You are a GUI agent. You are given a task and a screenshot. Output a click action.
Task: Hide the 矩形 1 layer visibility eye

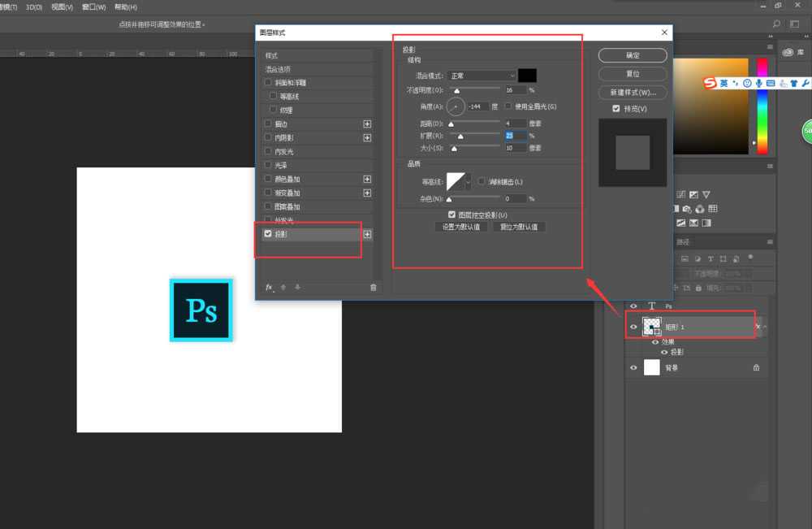point(633,327)
